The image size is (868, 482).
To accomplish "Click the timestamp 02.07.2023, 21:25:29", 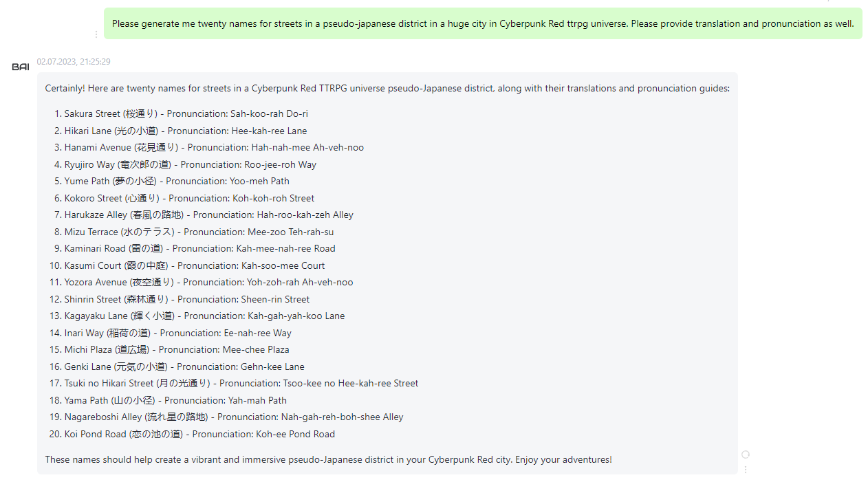I will pos(74,62).
